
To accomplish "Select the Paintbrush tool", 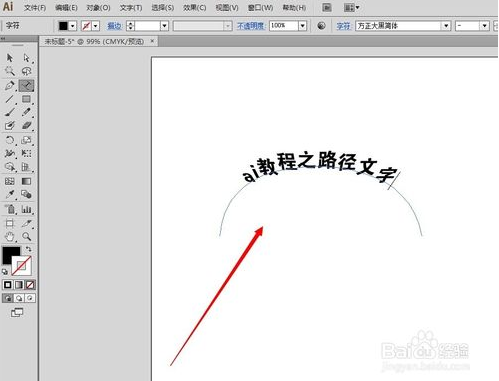I will coord(10,112).
